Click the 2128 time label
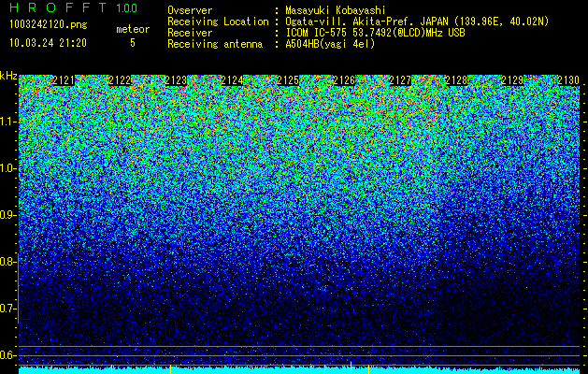 point(456,80)
